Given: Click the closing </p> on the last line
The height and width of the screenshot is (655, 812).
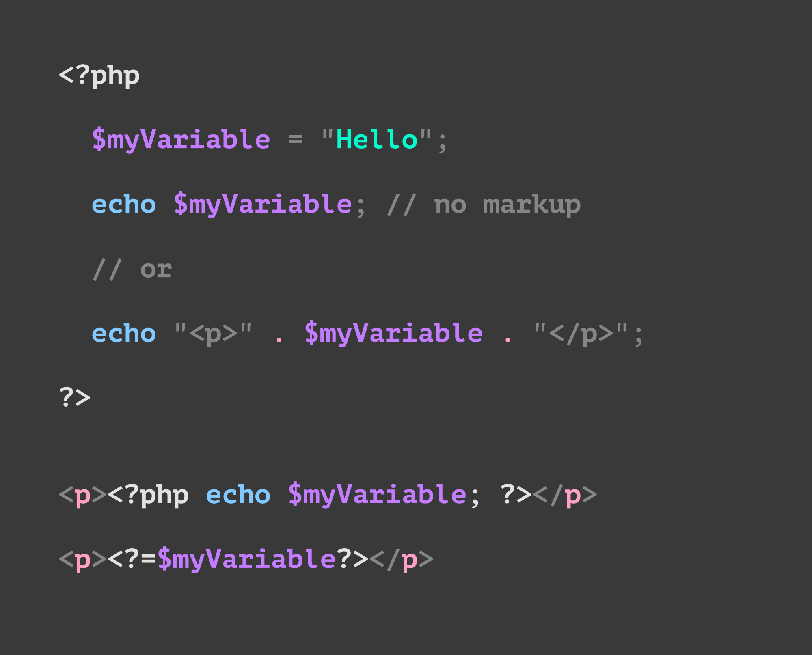Looking at the screenshot, I should click(x=402, y=560).
